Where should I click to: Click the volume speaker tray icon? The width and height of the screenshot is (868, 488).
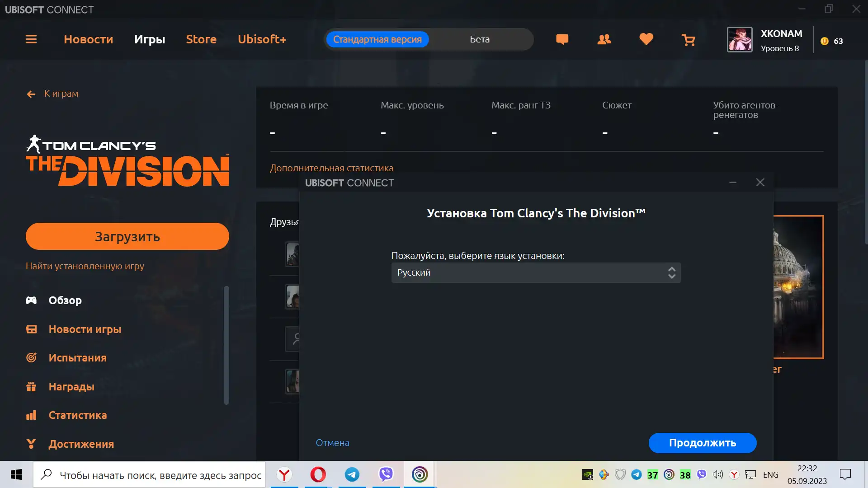pos(717,474)
